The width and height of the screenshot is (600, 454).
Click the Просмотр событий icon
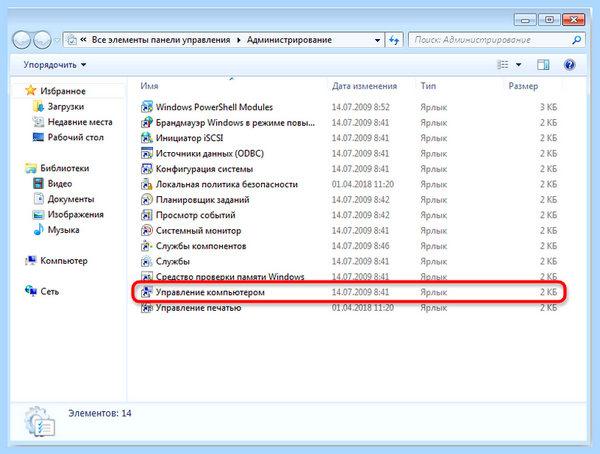pyautogui.click(x=147, y=215)
